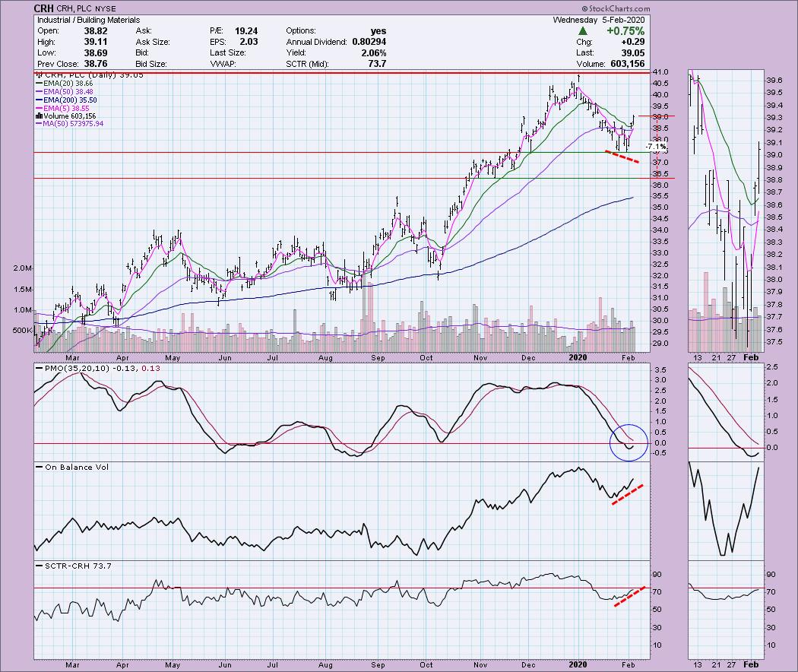Click the Chg value +0.29
Screen dimensions: 798x672
[x=632, y=42]
